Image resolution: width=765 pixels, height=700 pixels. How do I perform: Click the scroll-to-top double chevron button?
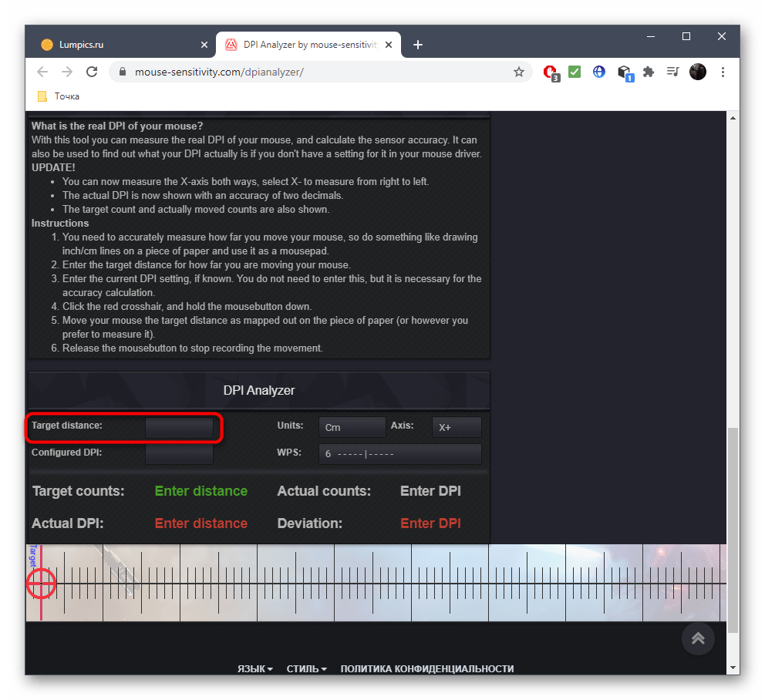click(x=698, y=638)
